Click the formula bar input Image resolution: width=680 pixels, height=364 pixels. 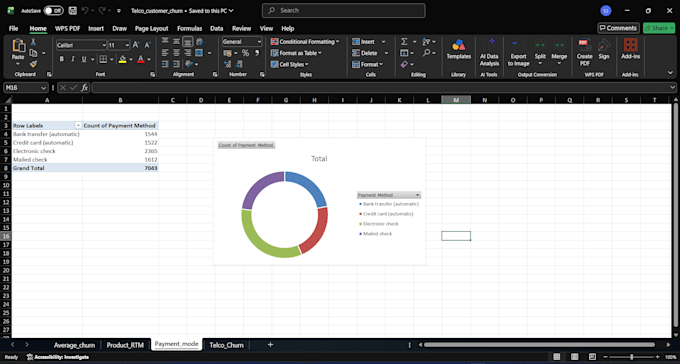[x=380, y=88]
